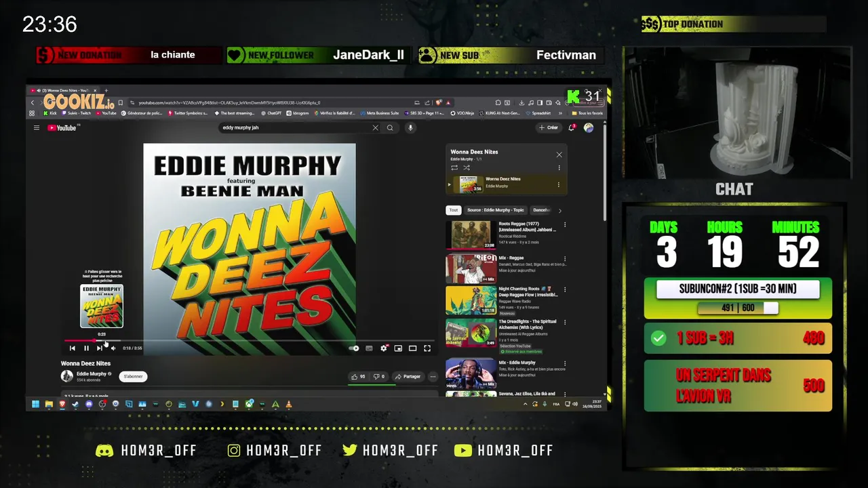Open YouTube notifications bell
The height and width of the screenshot is (488, 868).
572,127
